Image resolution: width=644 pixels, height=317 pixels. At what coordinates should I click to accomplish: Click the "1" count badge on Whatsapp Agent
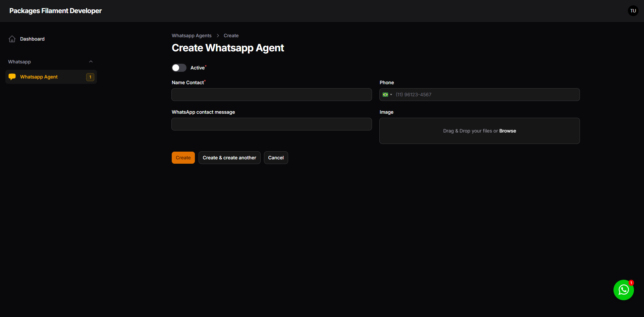click(x=90, y=77)
